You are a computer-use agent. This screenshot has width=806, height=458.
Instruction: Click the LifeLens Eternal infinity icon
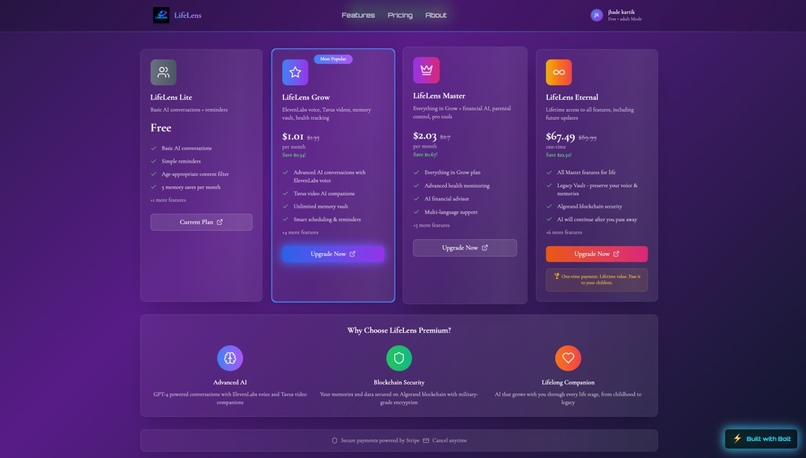[559, 72]
